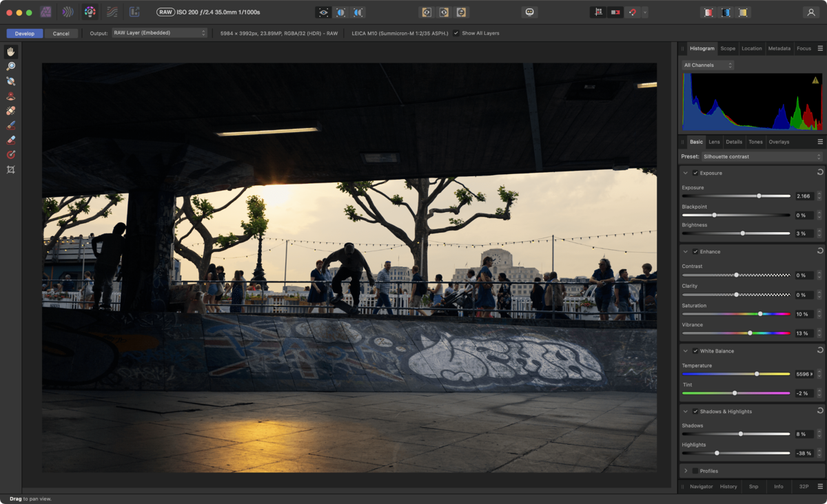The width and height of the screenshot is (827, 504).
Task: Expand the Profiles section
Action: (686, 471)
